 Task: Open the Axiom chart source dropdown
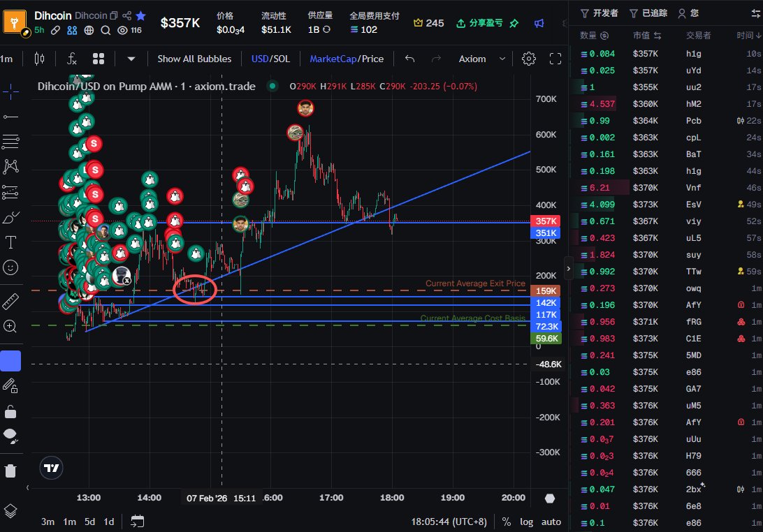tap(481, 59)
